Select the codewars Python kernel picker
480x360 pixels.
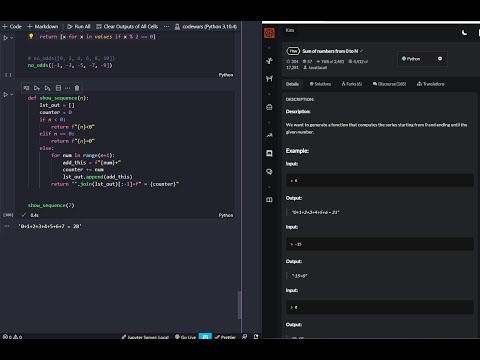tap(206, 26)
